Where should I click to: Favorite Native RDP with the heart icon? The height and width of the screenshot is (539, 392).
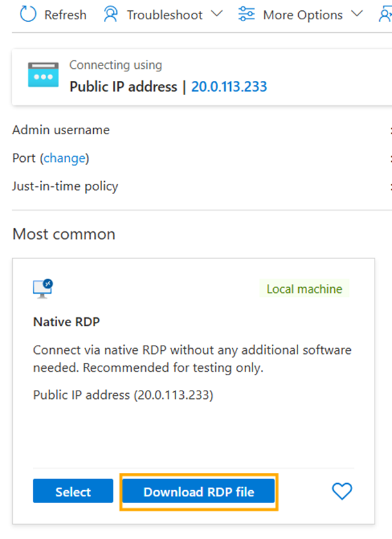[342, 491]
